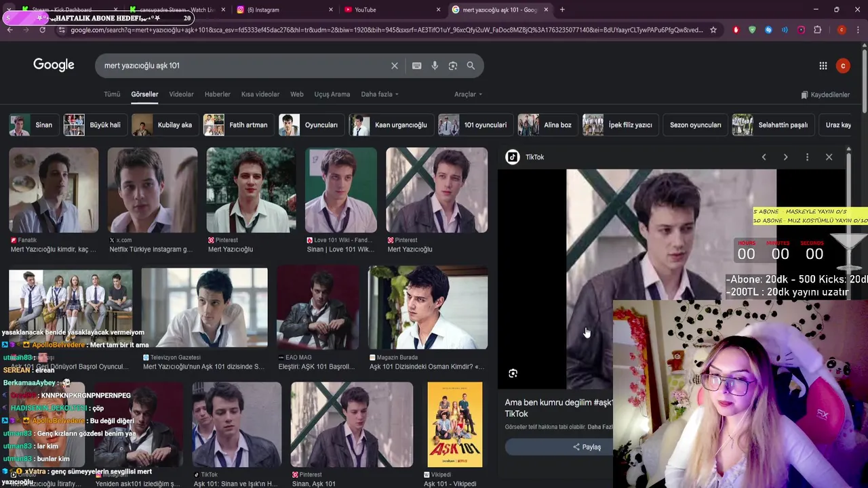Click into the Google search input field
868x488 pixels.
[x=244, y=66]
